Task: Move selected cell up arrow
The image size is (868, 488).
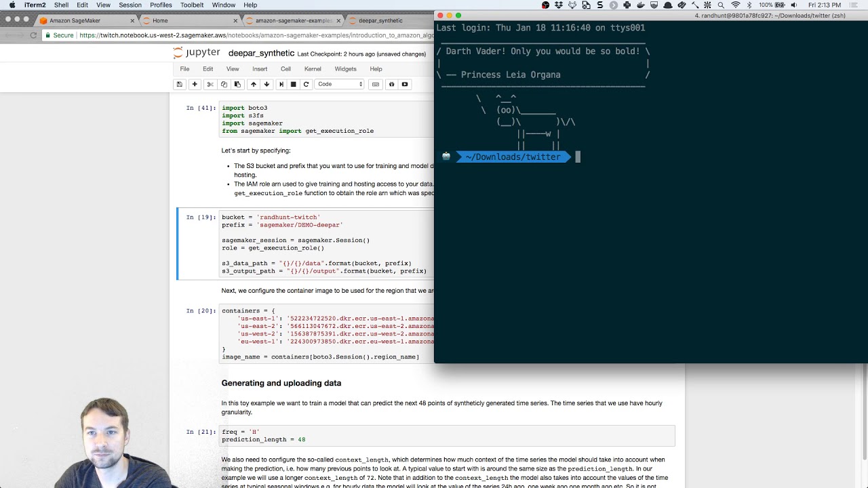Action: click(x=254, y=84)
